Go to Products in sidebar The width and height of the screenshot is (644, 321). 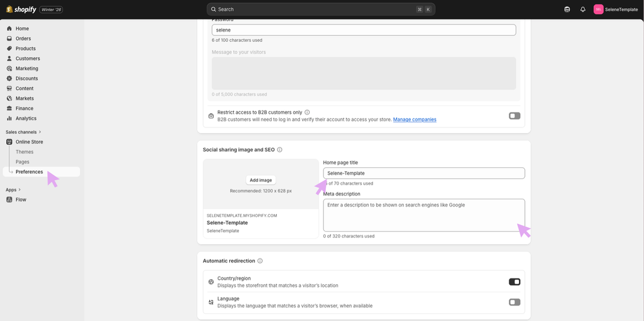(25, 48)
